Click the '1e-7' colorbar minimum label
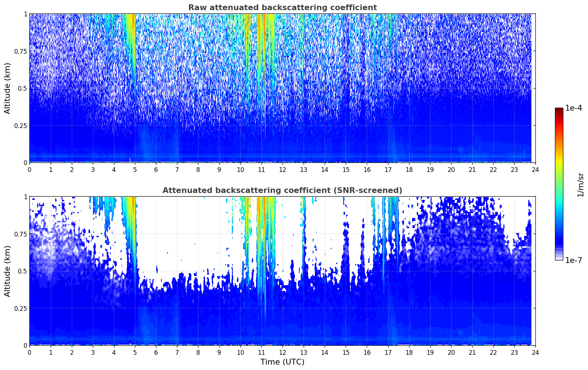 [x=573, y=260]
